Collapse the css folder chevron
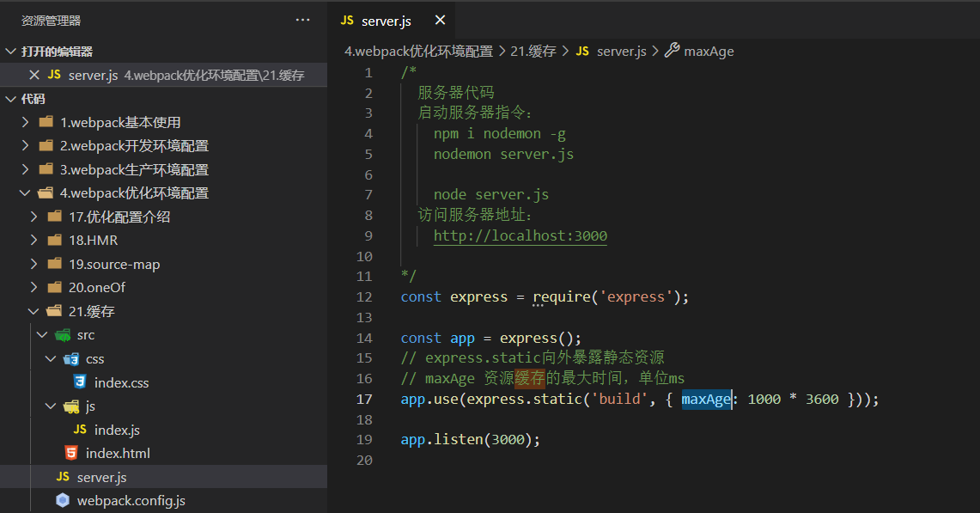The image size is (980, 513). (x=52, y=358)
